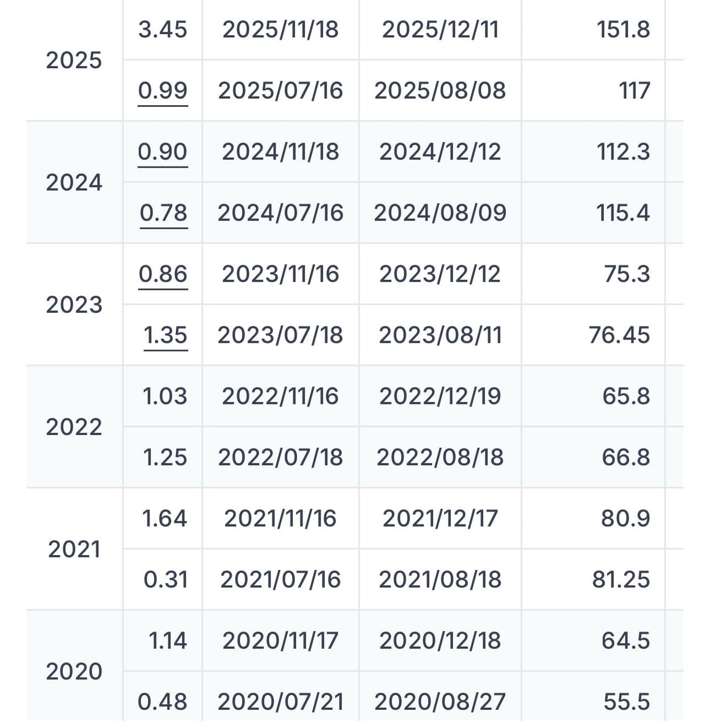
Task: Open the underlined 0.86 dividend link
Action: tap(163, 274)
